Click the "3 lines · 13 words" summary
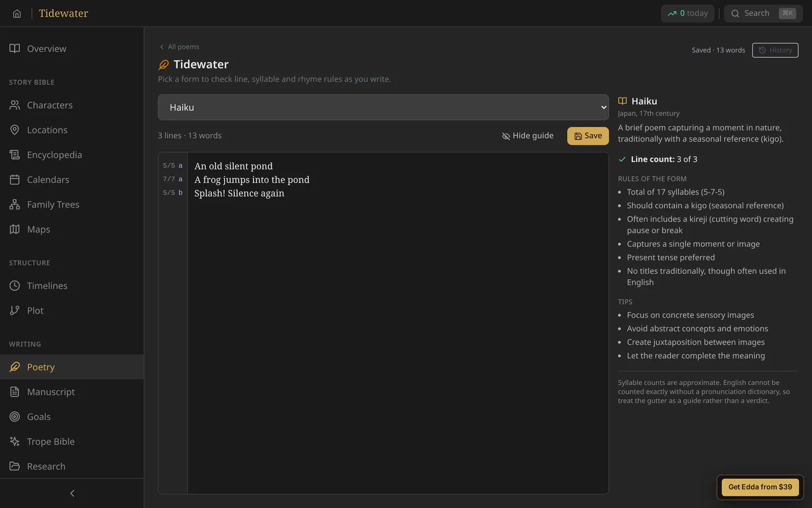Image resolution: width=812 pixels, height=508 pixels. tap(190, 136)
